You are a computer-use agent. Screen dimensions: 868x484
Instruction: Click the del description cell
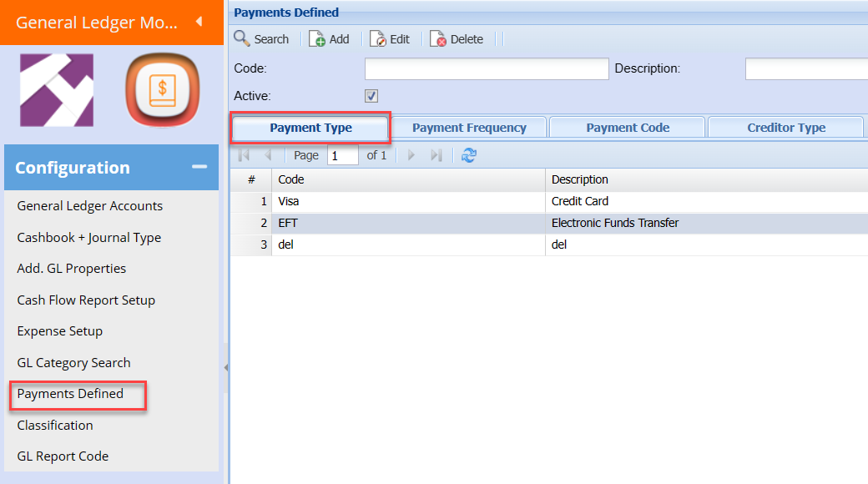click(x=706, y=245)
